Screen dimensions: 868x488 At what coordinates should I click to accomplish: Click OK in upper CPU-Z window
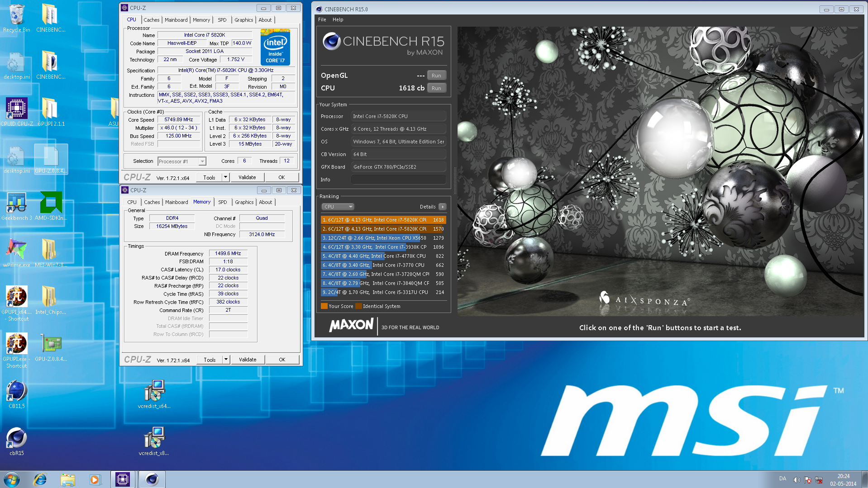(281, 177)
